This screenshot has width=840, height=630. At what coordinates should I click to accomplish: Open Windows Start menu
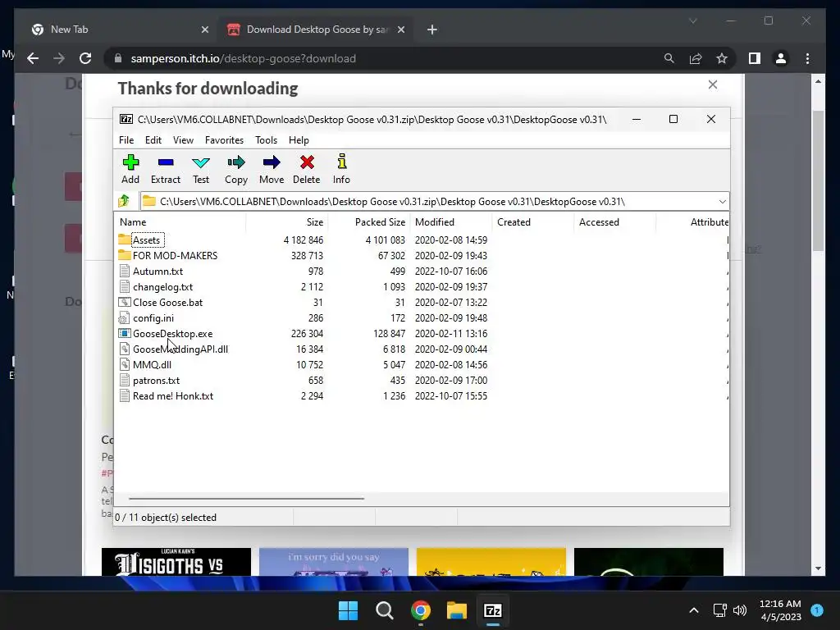348,610
